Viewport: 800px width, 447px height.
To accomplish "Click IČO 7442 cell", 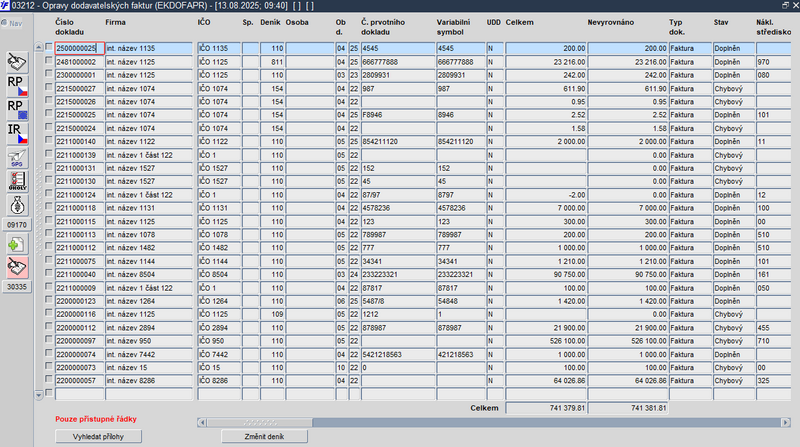I will [x=219, y=354].
